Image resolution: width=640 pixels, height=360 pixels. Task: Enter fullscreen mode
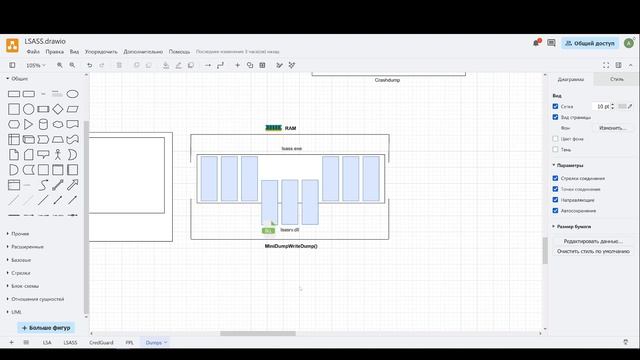point(606,65)
